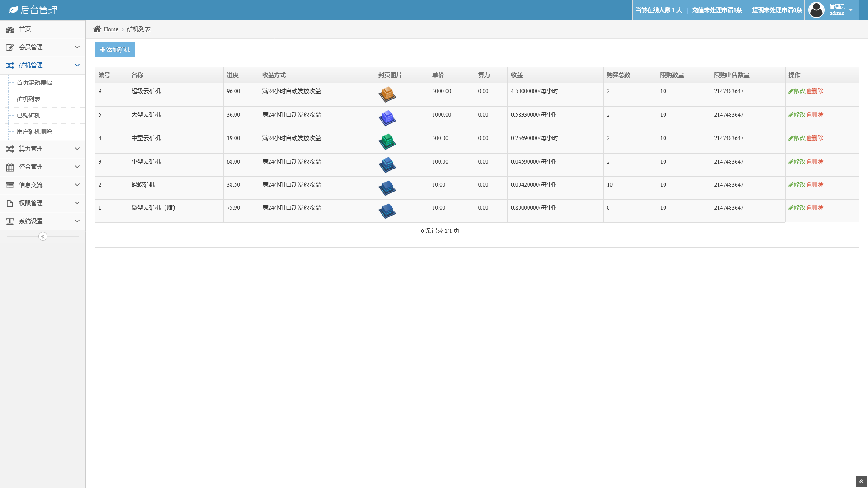Click the text icon beside 系统设置
Image resolution: width=868 pixels, height=488 pixels.
10,221
